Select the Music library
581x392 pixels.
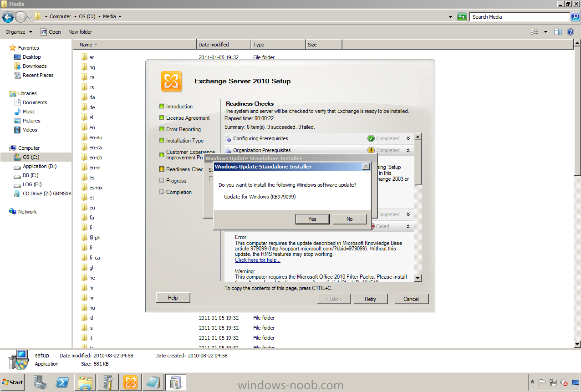click(x=29, y=112)
